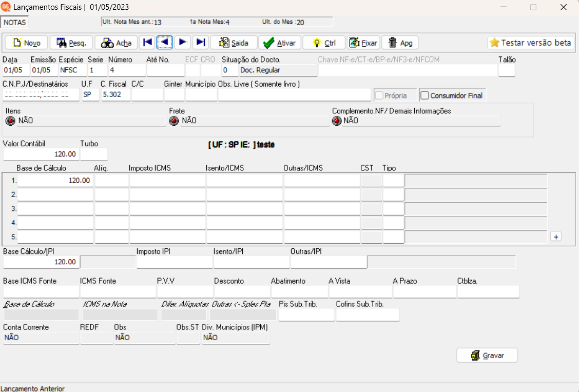Click the Valor Contábil field

coord(41,154)
